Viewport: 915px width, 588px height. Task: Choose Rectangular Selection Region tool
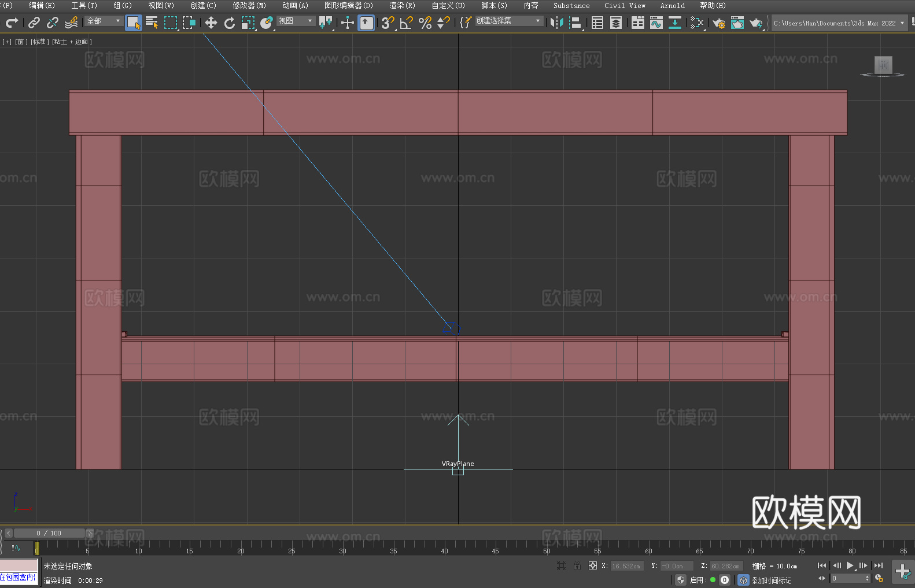[171, 23]
